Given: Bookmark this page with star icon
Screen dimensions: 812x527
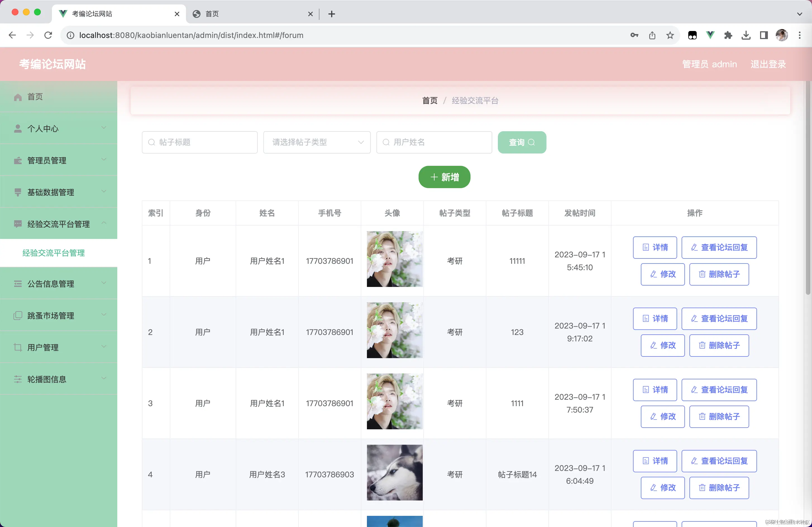Looking at the screenshot, I should coord(670,35).
